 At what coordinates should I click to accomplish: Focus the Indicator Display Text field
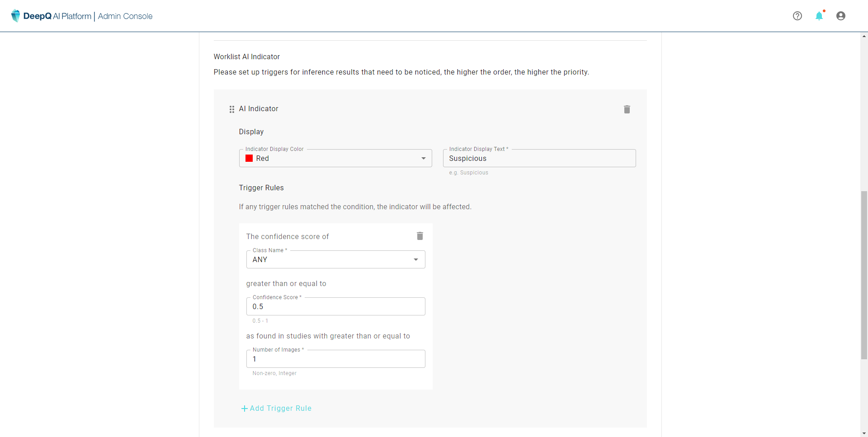click(539, 159)
